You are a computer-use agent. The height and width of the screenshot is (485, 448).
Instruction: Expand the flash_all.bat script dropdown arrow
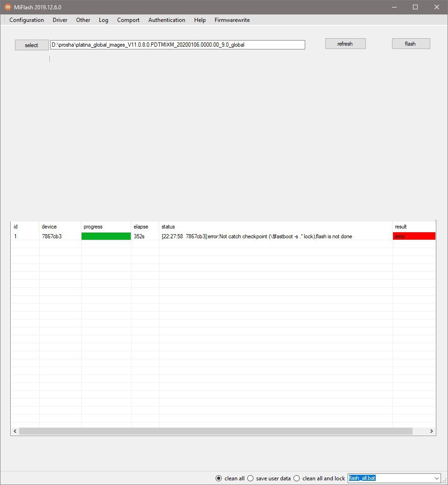pos(436,478)
